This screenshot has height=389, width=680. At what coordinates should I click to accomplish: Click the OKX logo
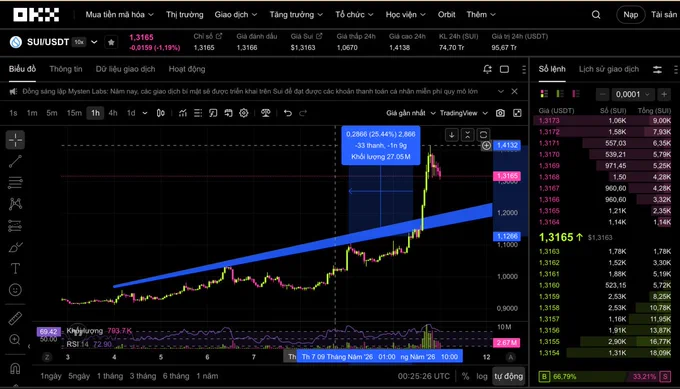tap(36, 15)
